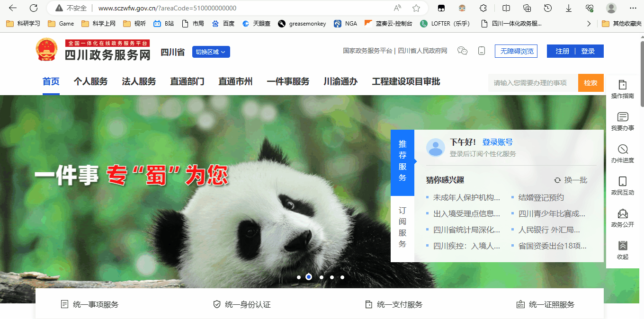Click the 无障碍浏览 button
This screenshot has width=644, height=319.
click(516, 51)
